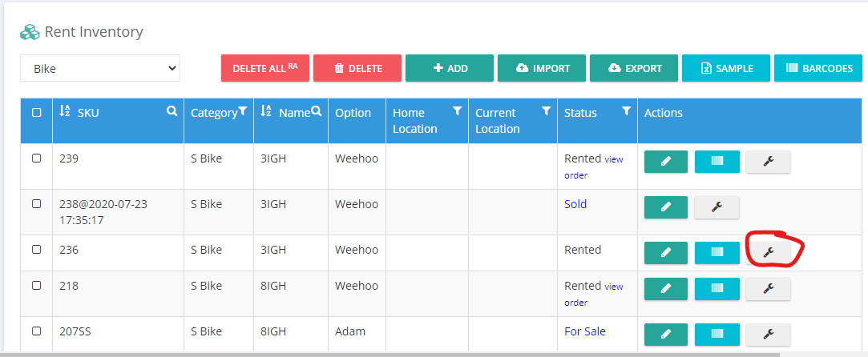Tick the checkbox for SKU 239
The height and width of the screenshot is (357, 868).
click(x=37, y=158)
